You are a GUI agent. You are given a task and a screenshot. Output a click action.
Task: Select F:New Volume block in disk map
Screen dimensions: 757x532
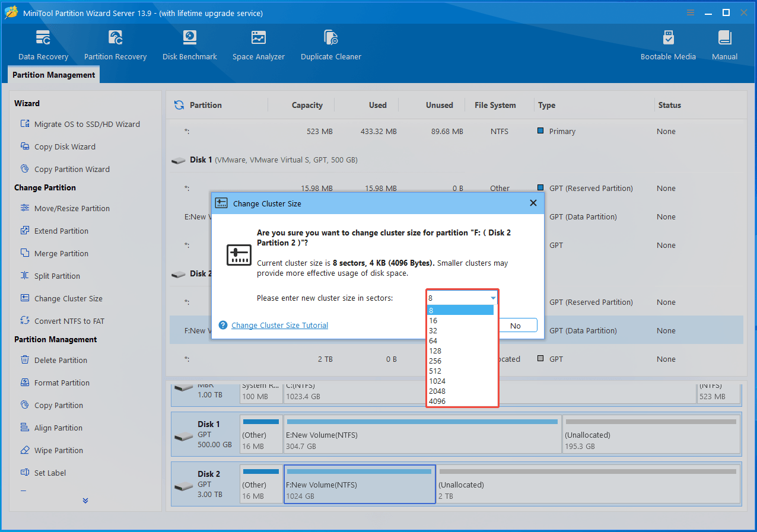360,484
